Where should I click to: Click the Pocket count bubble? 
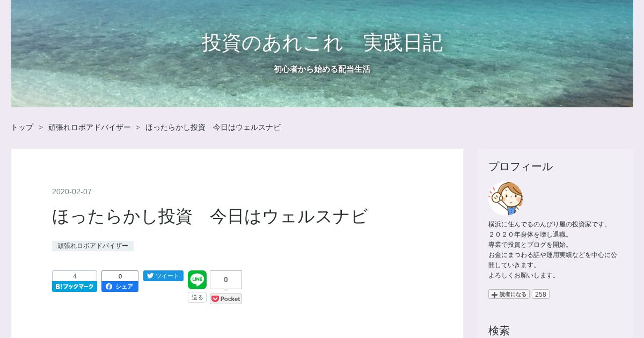pyautogui.click(x=226, y=280)
